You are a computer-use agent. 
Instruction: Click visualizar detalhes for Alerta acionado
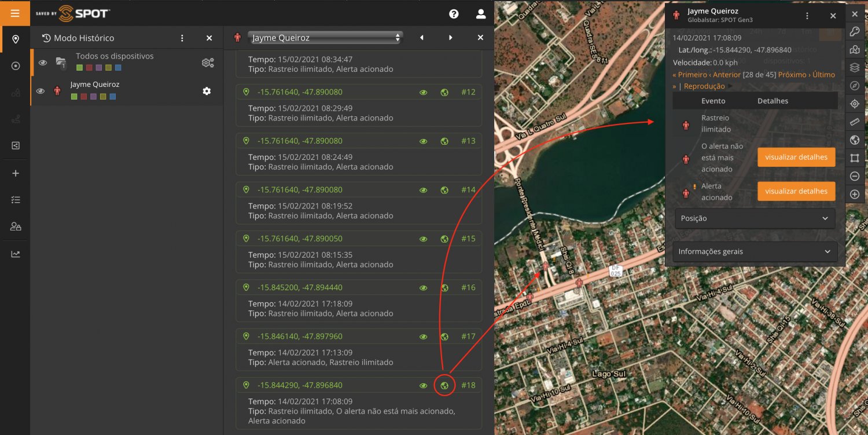coord(796,191)
